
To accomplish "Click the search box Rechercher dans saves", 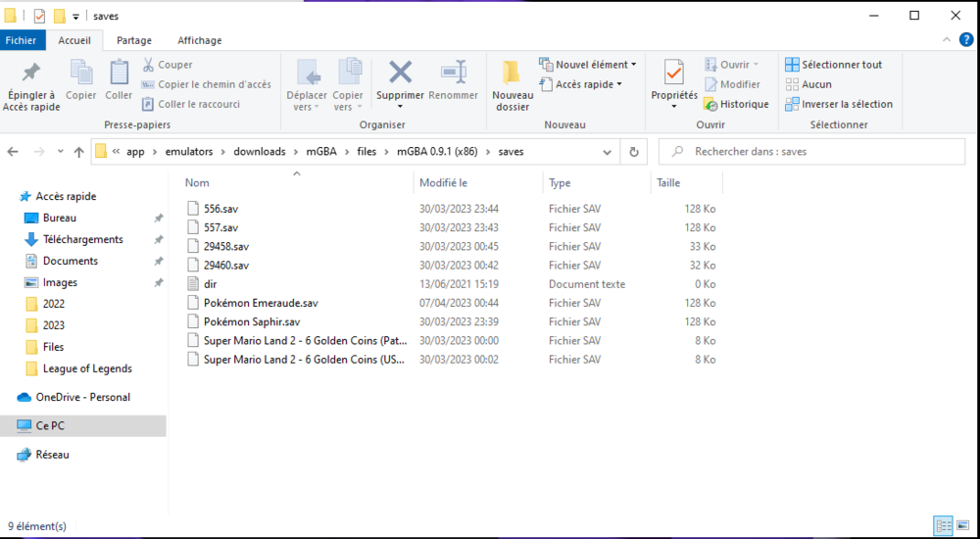I will click(823, 152).
